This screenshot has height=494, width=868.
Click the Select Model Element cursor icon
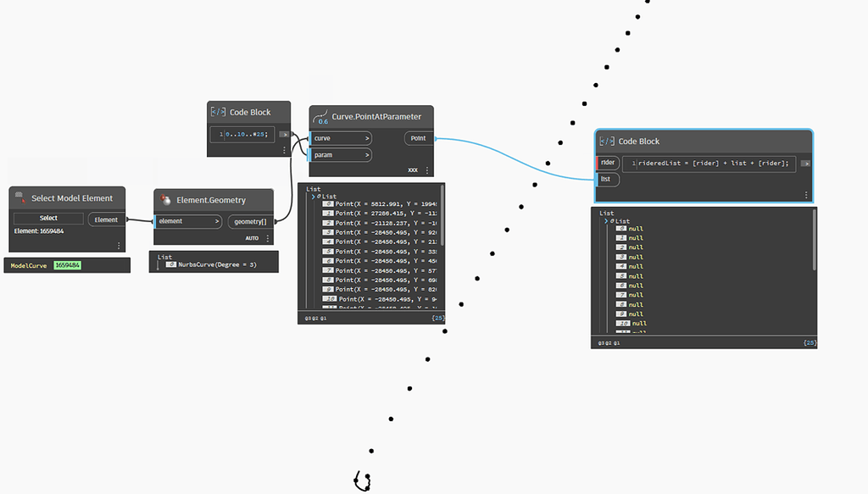(17, 197)
